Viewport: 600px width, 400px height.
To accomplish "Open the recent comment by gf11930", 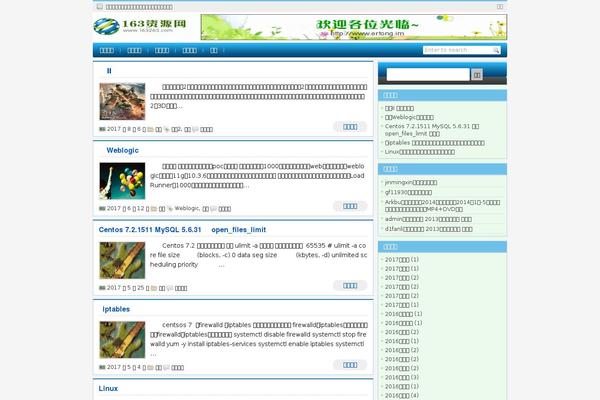I will click(408, 192).
